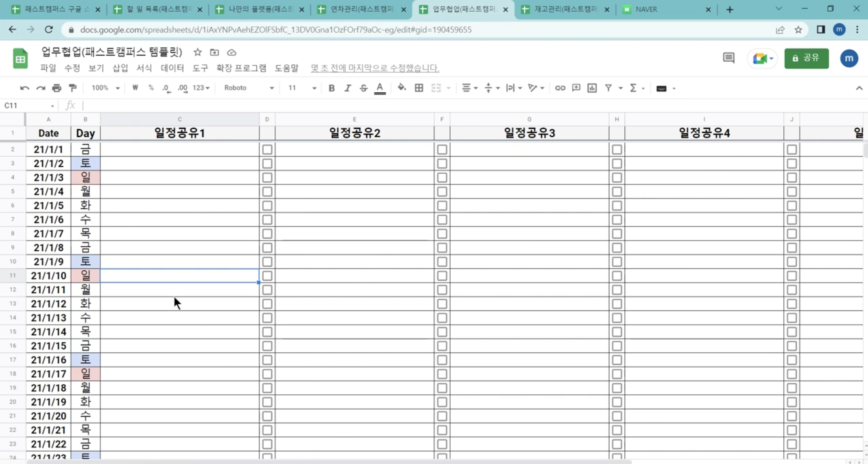Open the font size 11 dropdown

click(302, 88)
